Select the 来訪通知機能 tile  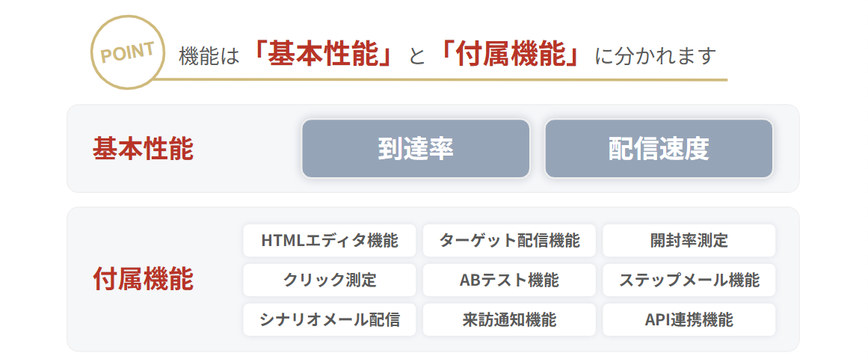[509, 319]
